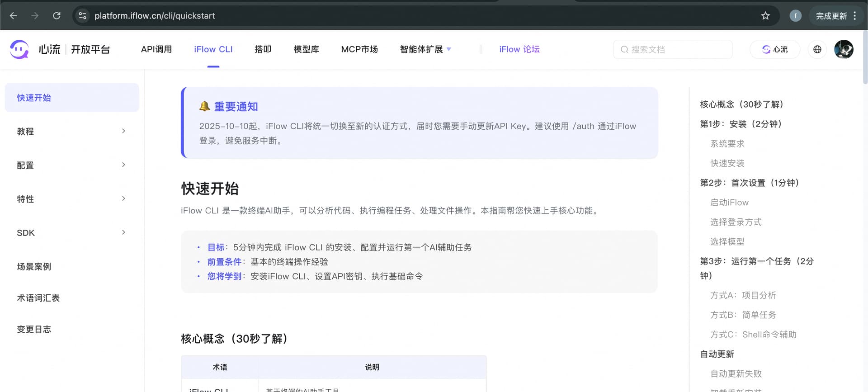The width and height of the screenshot is (868, 392).
Task: Switch to the API调用 tab
Action: 156,49
